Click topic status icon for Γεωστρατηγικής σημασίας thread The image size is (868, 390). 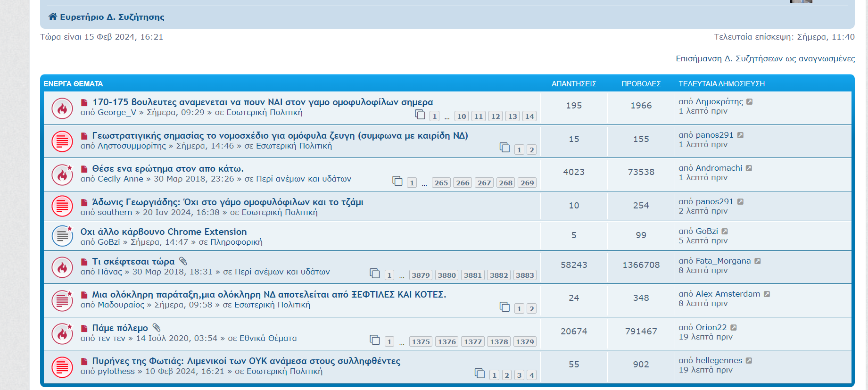62,141
